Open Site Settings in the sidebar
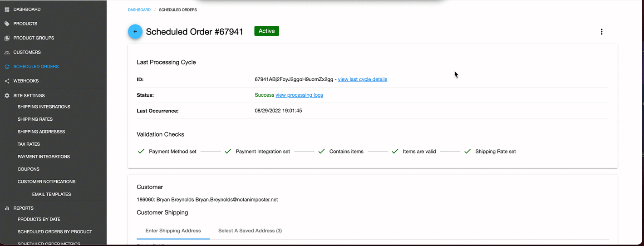The image size is (644, 246). coord(29,96)
